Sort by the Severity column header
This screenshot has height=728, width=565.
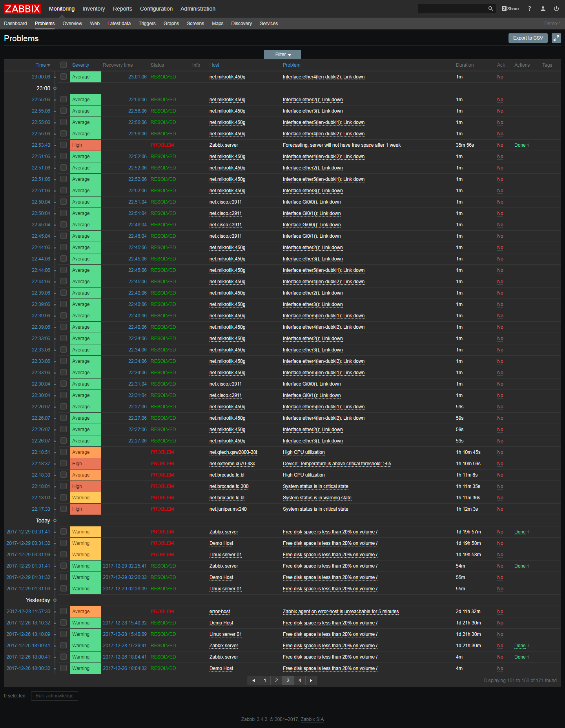pyautogui.click(x=80, y=65)
